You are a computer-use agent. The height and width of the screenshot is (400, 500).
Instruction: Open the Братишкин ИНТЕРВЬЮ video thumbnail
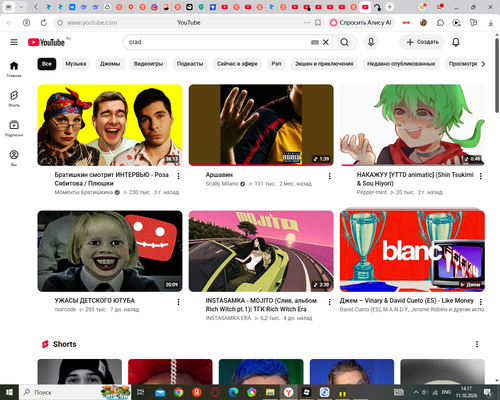tap(110, 125)
